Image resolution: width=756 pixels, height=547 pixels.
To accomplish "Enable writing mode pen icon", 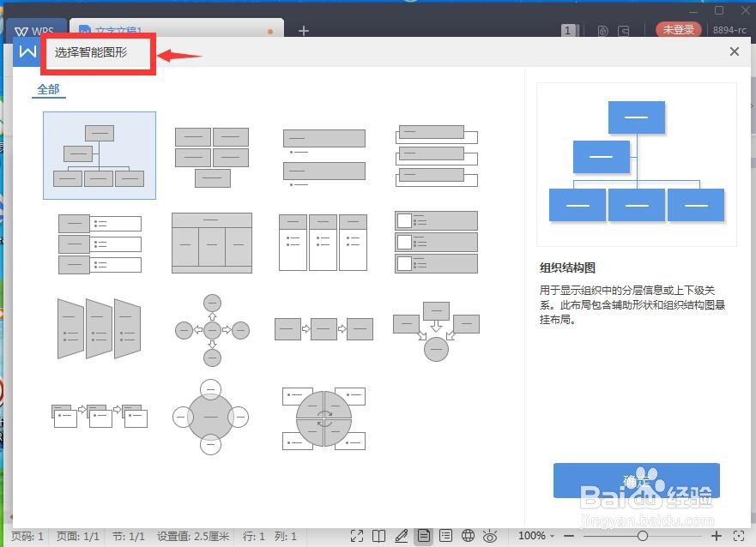I will coord(401,536).
